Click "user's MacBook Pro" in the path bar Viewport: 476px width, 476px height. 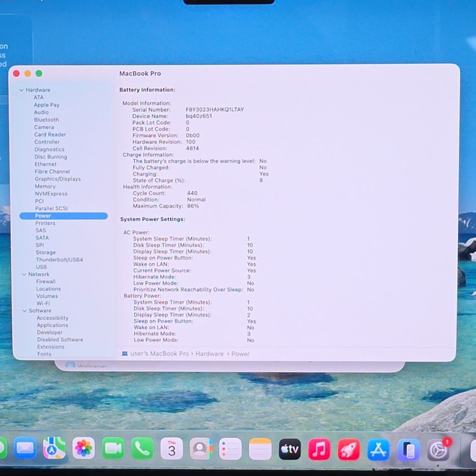pyautogui.click(x=160, y=354)
